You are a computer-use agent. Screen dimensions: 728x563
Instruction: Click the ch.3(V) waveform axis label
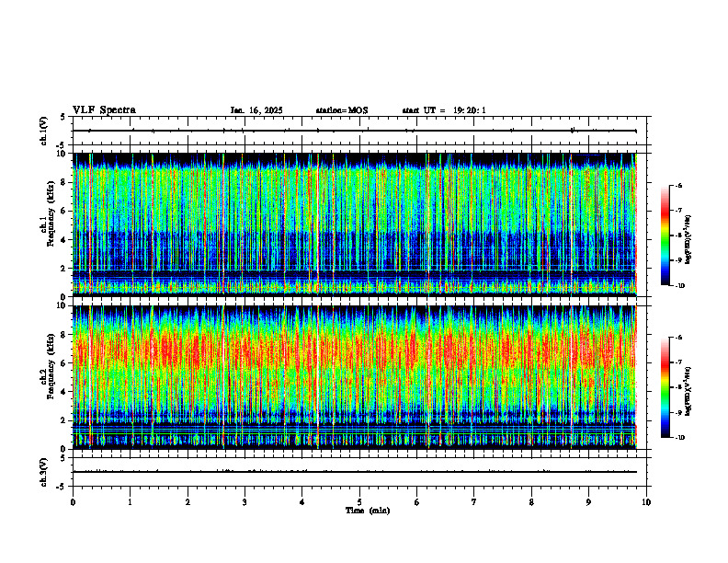pos(44,472)
